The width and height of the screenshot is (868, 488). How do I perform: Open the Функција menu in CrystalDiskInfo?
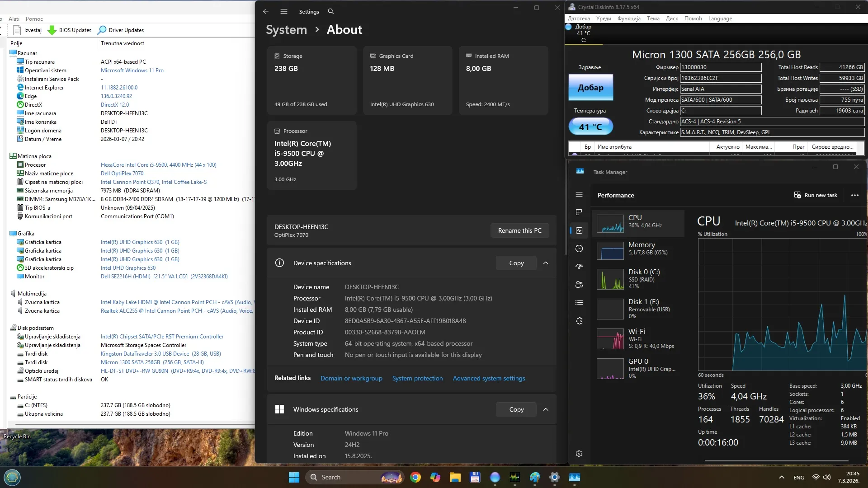[629, 19]
